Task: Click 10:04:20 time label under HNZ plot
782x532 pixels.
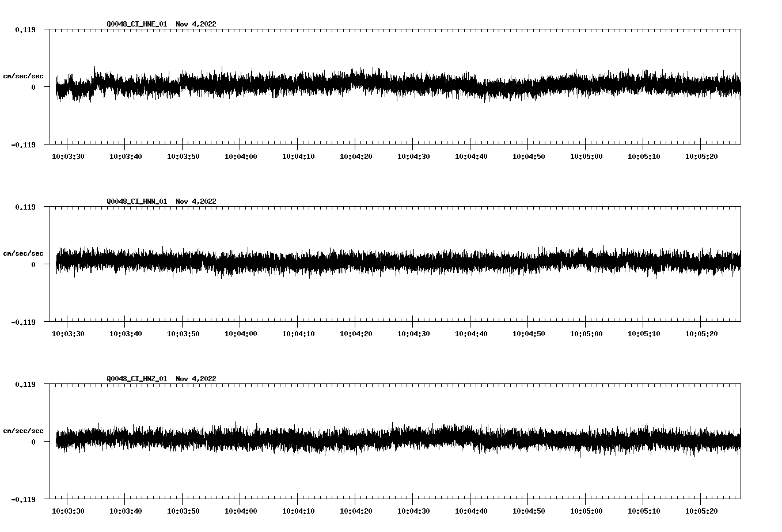Action: pos(356,511)
